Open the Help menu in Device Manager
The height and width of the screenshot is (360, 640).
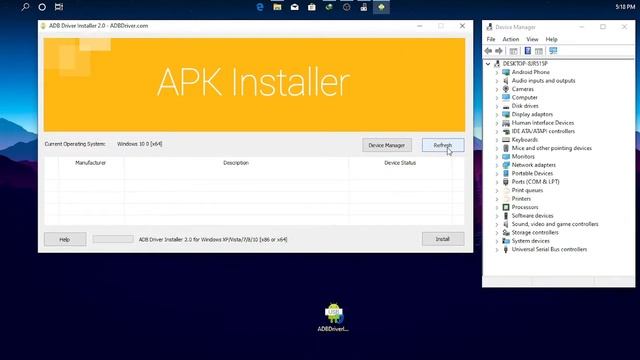(x=551, y=39)
